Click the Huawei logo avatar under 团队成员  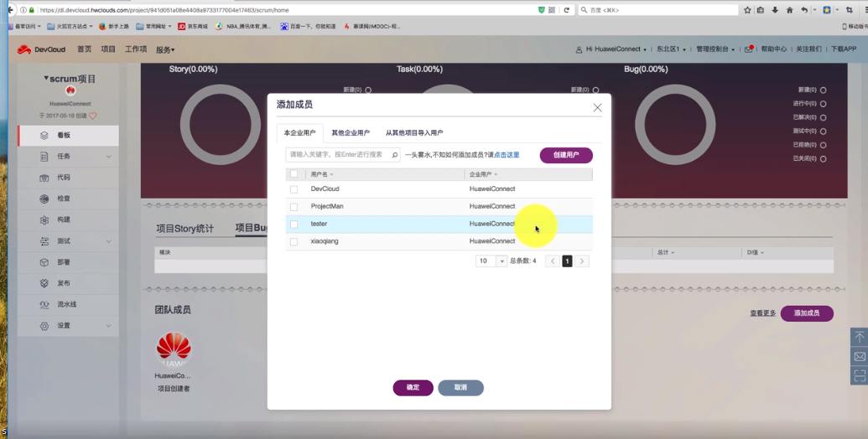pos(174,349)
